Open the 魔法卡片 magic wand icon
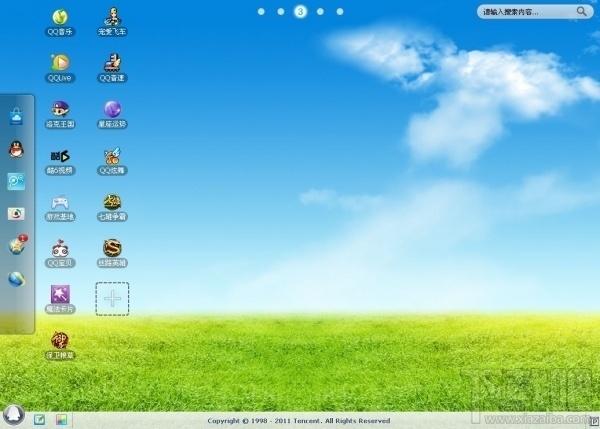Image resolution: width=600 pixels, height=429 pixels. [x=60, y=294]
